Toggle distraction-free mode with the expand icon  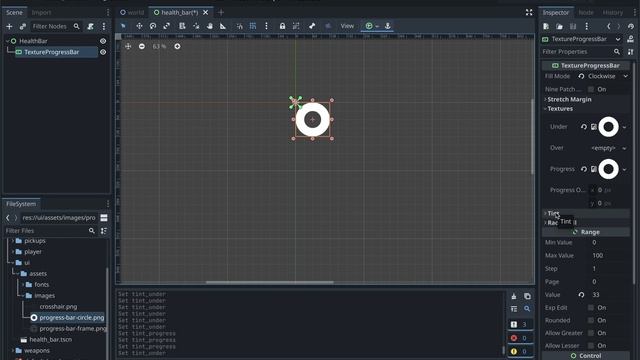tap(529, 12)
